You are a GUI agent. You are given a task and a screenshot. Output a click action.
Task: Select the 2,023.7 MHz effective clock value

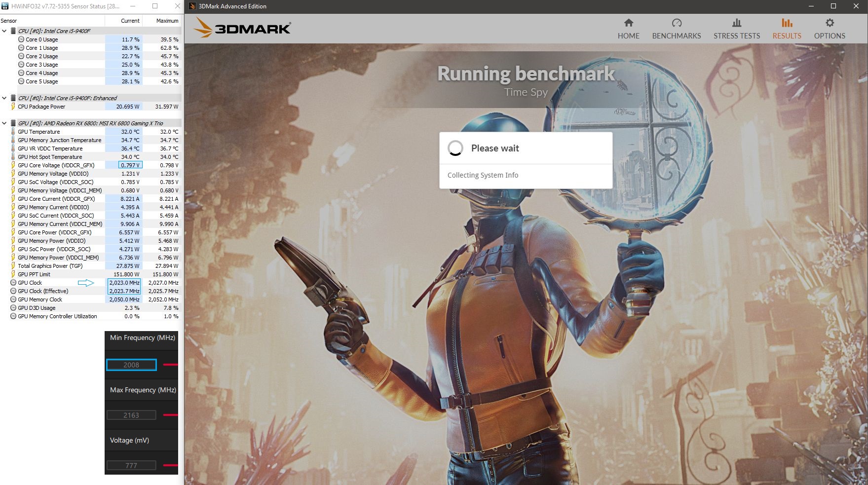[x=124, y=291]
